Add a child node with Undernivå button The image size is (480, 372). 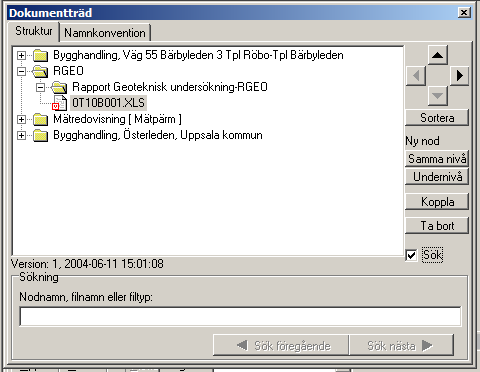pos(437,177)
